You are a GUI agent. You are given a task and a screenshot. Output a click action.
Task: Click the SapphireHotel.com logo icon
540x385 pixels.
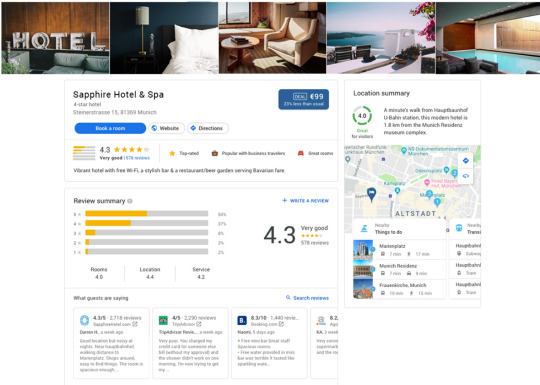pos(84,321)
